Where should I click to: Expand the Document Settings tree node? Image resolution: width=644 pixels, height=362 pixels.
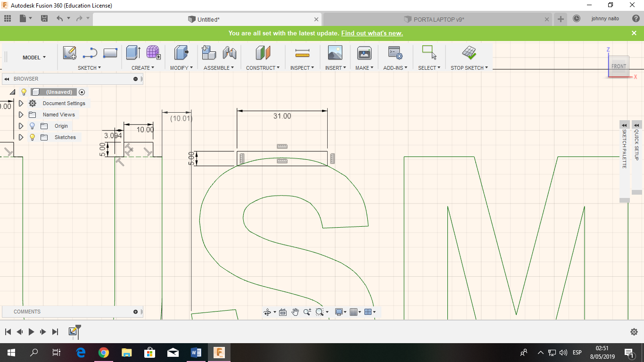click(21, 103)
